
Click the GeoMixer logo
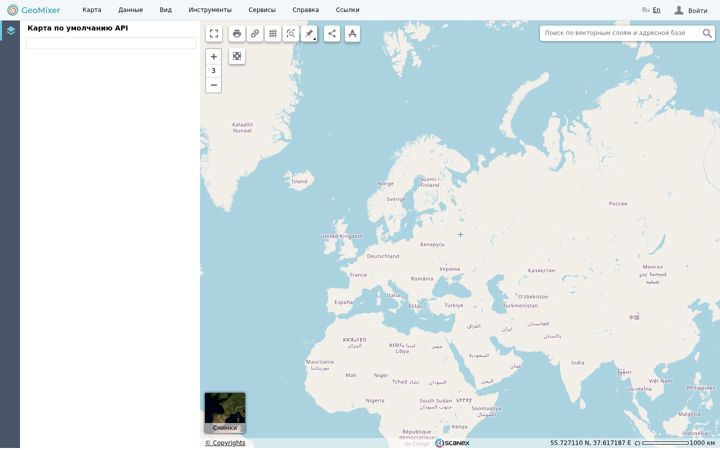[x=34, y=10]
